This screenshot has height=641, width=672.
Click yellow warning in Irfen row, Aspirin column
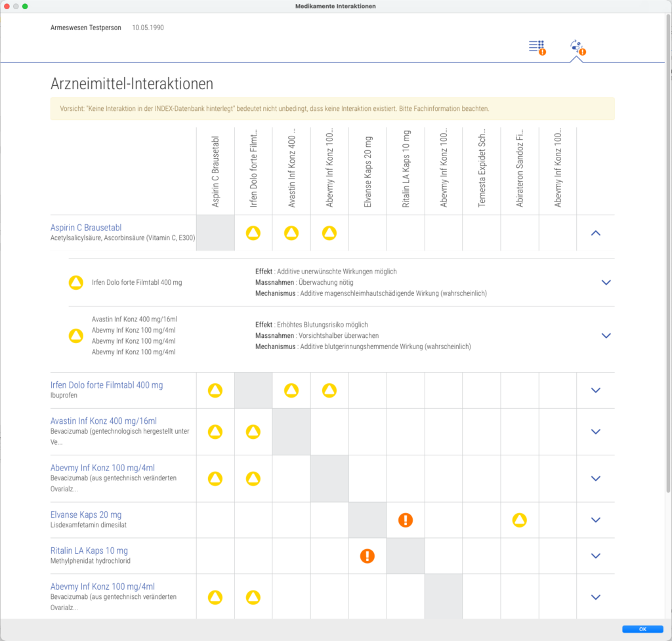click(x=215, y=390)
